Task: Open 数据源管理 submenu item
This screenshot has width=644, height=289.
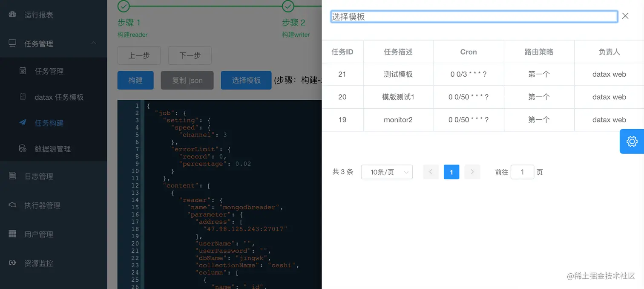Action: (53, 148)
